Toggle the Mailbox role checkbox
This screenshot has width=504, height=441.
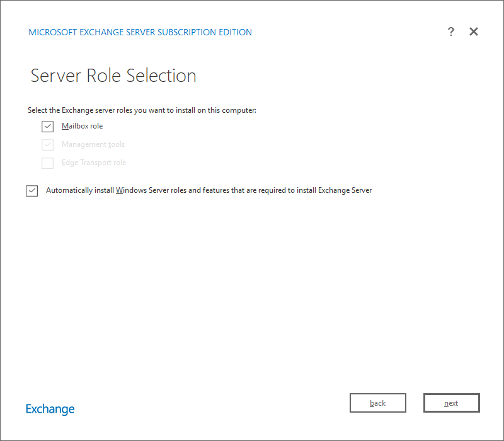pyautogui.click(x=48, y=127)
